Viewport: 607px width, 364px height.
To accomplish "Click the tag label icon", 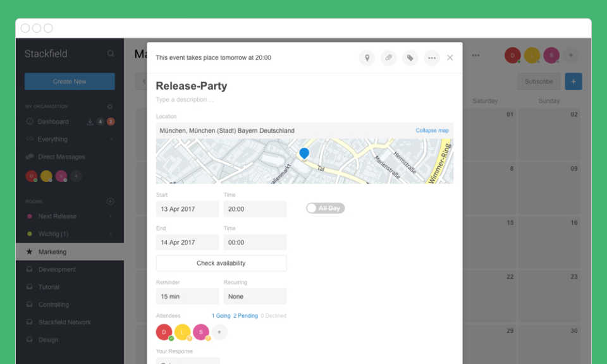I will tap(410, 58).
